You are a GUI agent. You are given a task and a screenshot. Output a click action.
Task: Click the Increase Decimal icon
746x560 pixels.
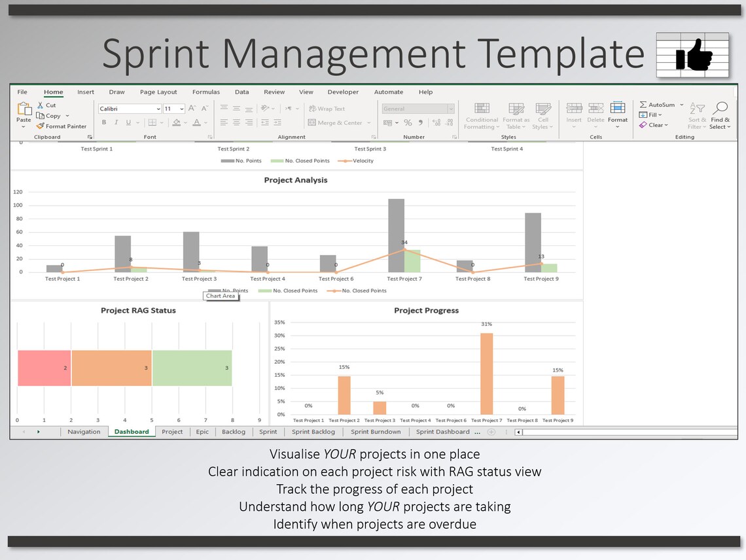pyautogui.click(x=436, y=122)
